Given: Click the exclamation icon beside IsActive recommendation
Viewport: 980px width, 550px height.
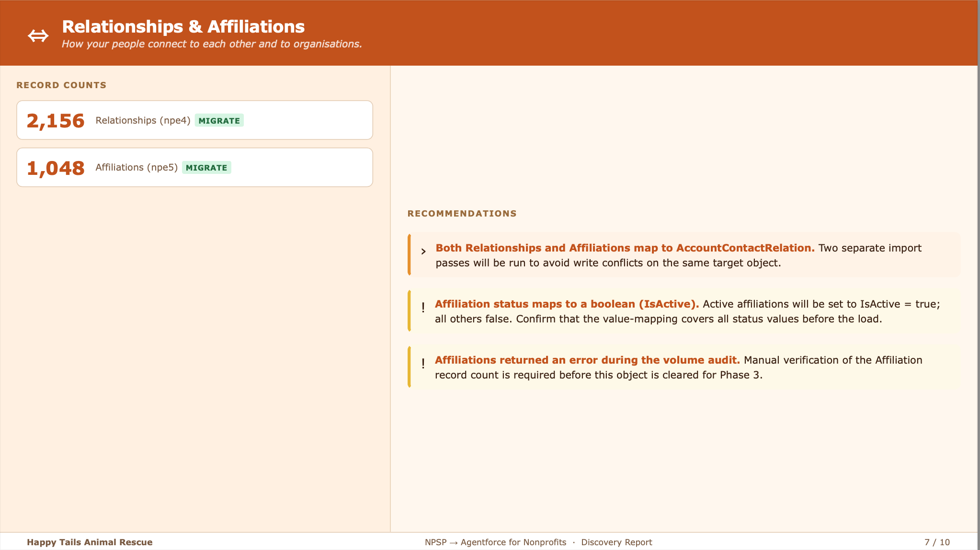Looking at the screenshot, I should 423,307.
